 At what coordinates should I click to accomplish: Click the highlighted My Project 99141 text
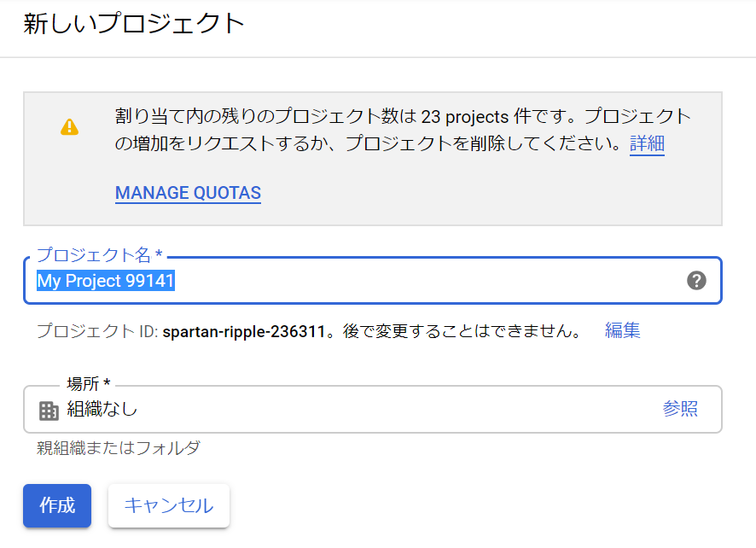tap(106, 281)
